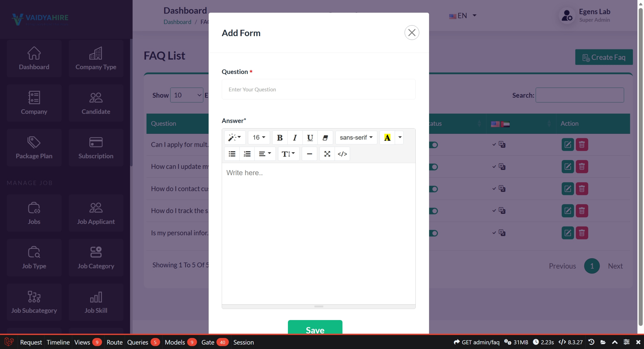Insert an ordered numbered list
The image size is (644, 349).
(x=247, y=154)
